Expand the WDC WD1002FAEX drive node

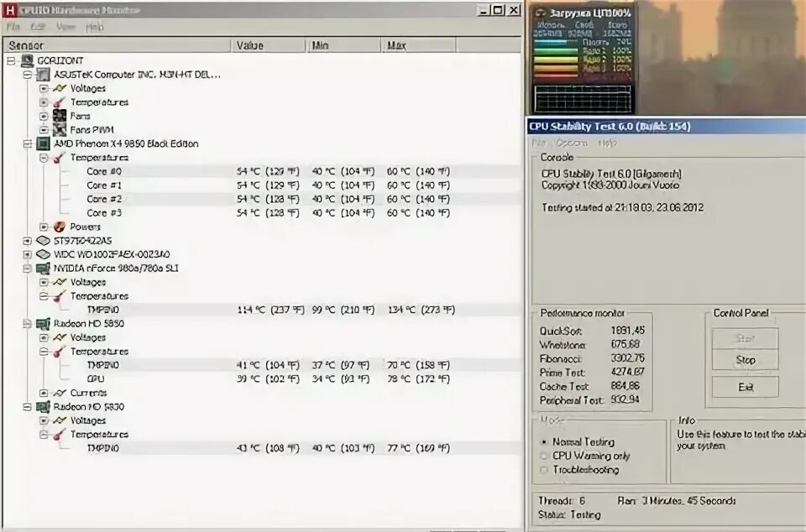pyautogui.click(x=28, y=254)
